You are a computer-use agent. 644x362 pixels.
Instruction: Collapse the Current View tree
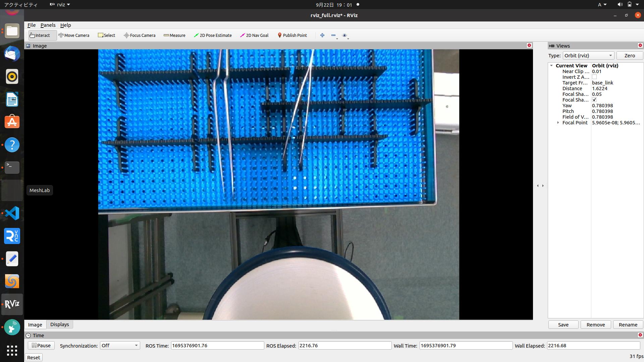[551, 66]
